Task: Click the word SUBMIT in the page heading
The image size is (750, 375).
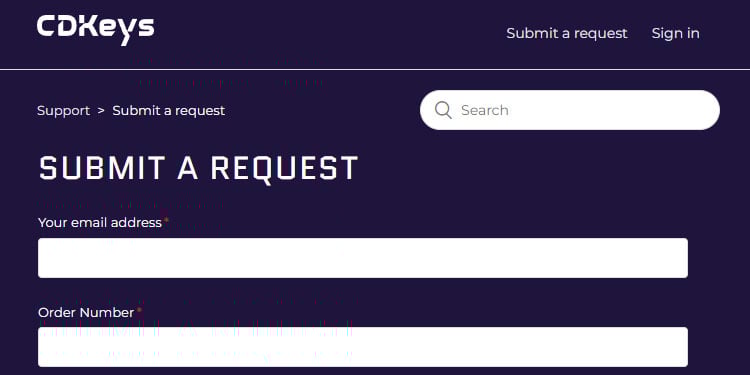Action: [102, 168]
